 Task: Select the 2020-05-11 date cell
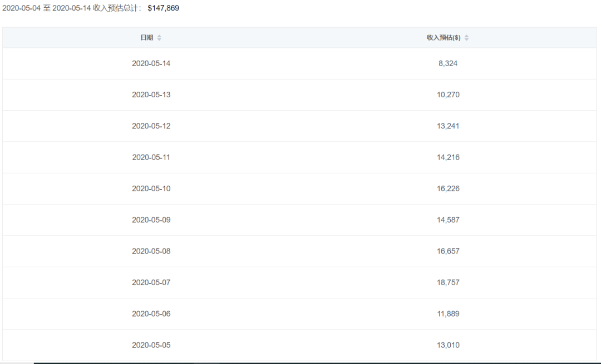[151, 157]
